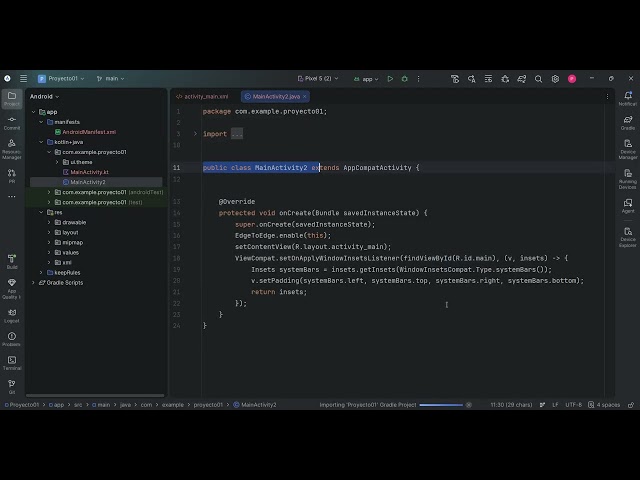Open the Device Manager panel
This screenshot has width=640, height=480.
[628, 149]
